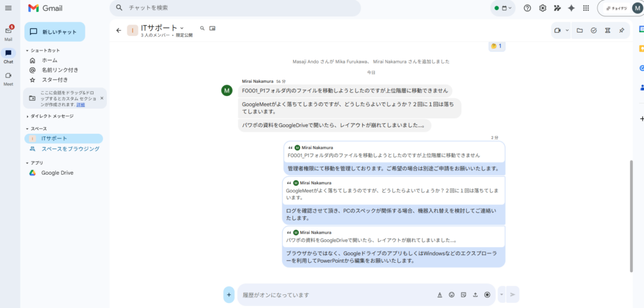Open the tasks checkmark icon

tap(594, 30)
